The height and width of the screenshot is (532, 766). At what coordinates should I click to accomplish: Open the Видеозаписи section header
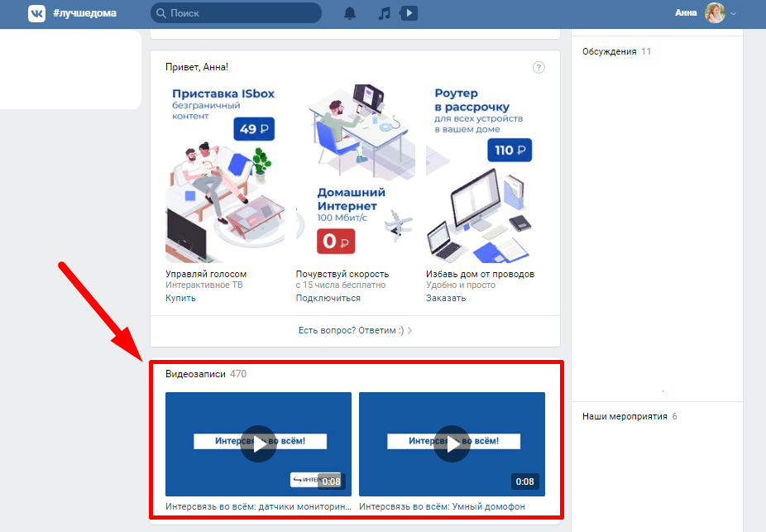(195, 374)
